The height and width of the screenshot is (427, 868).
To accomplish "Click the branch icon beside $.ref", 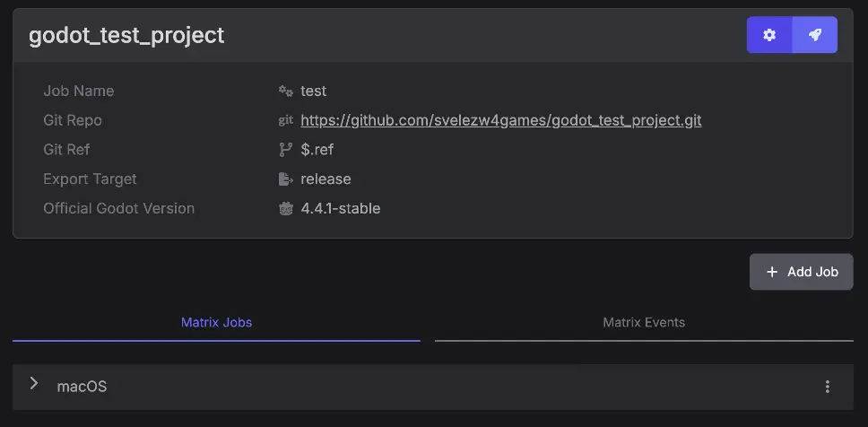I will pos(286,150).
